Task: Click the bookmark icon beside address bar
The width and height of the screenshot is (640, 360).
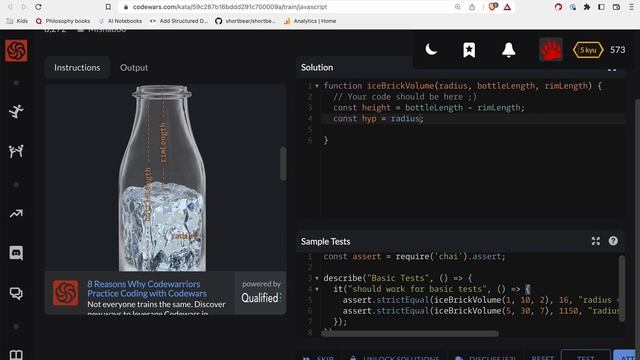Action: pos(108,7)
